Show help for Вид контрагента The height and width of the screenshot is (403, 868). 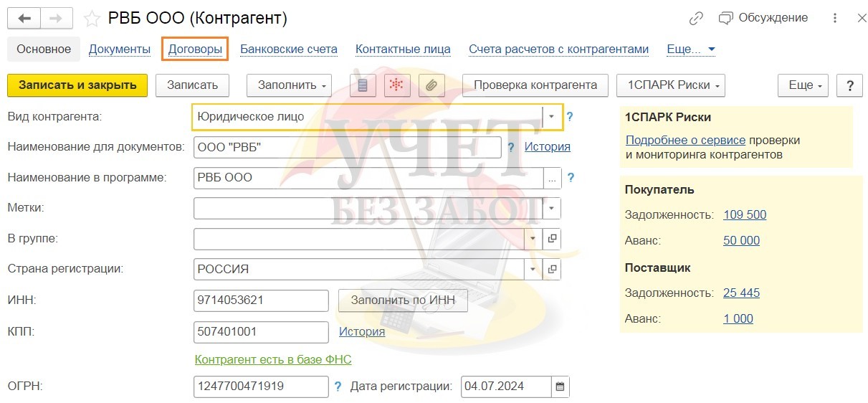coord(571,116)
